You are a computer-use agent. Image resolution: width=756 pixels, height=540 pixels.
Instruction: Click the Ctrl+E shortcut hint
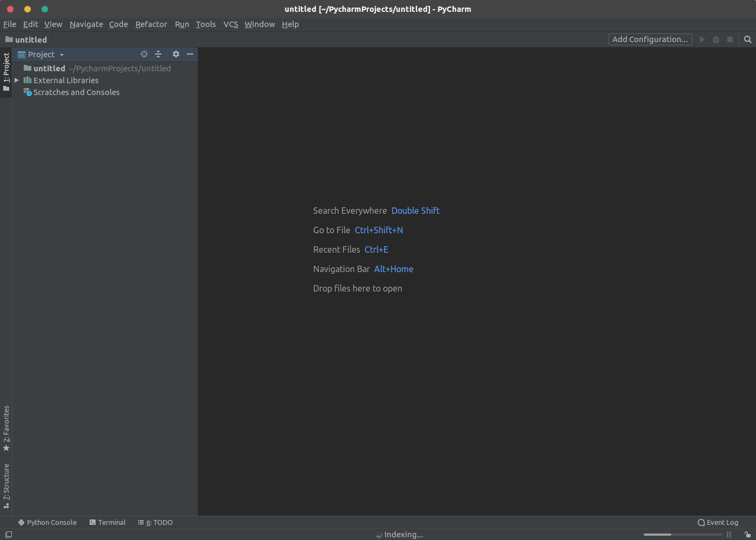click(x=376, y=249)
